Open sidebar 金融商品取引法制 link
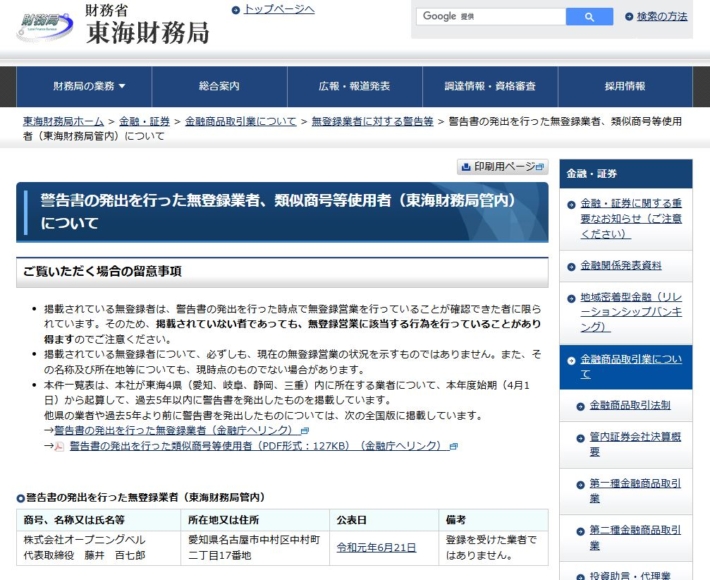The image size is (710, 580). 630,406
